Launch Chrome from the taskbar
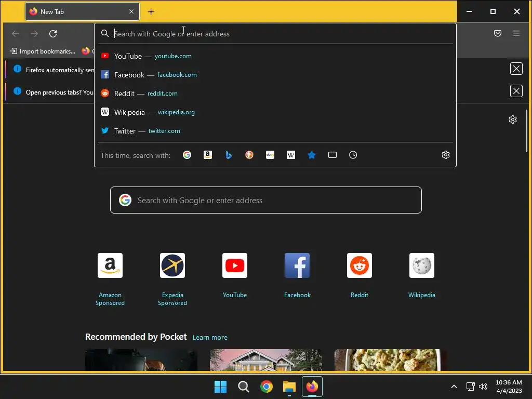The width and height of the screenshot is (532, 399). point(267,387)
